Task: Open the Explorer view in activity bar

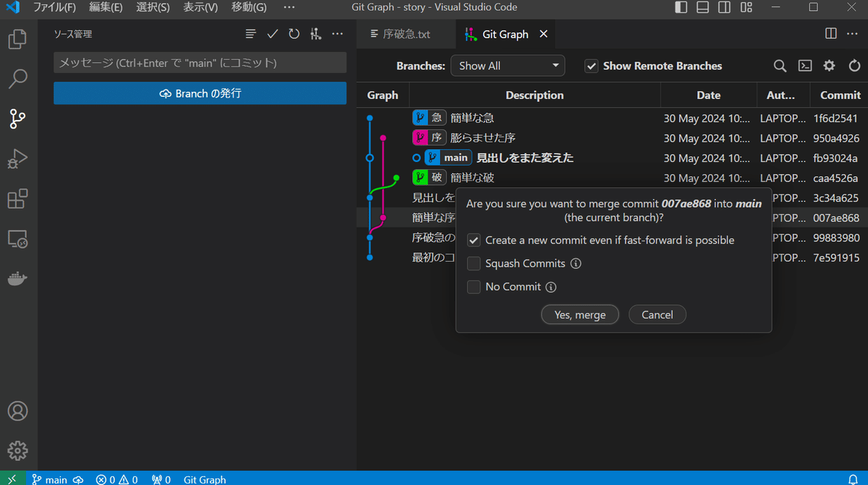Action: pyautogui.click(x=18, y=39)
